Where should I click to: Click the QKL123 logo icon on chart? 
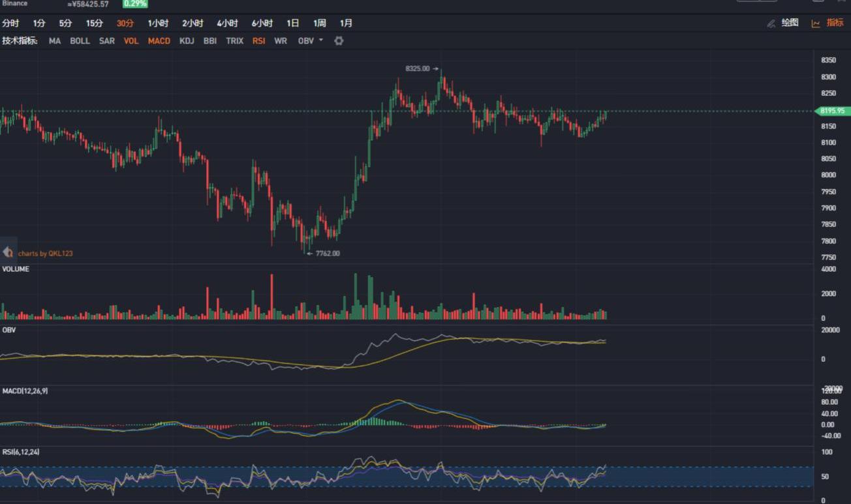[x=8, y=252]
